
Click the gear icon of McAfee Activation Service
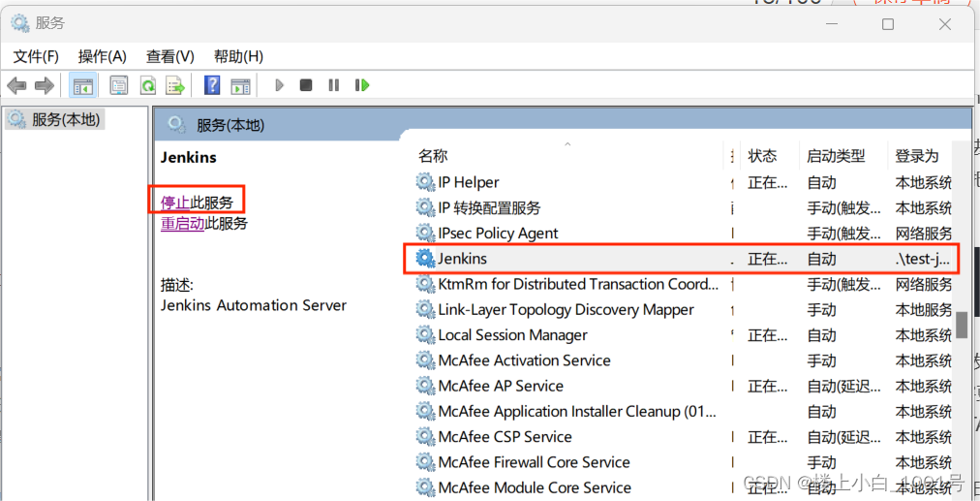click(425, 360)
